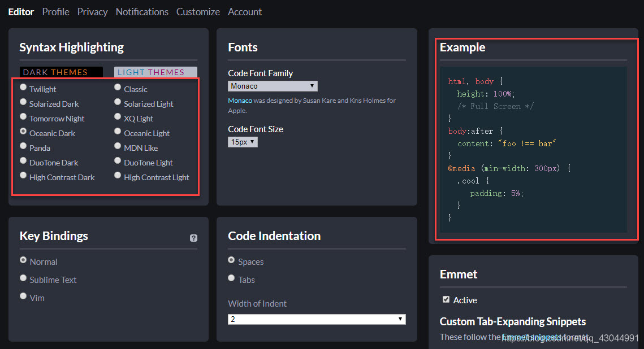Choose the Solarized Light theme option
Image resolution: width=644 pixels, height=349 pixels.
coord(118,102)
